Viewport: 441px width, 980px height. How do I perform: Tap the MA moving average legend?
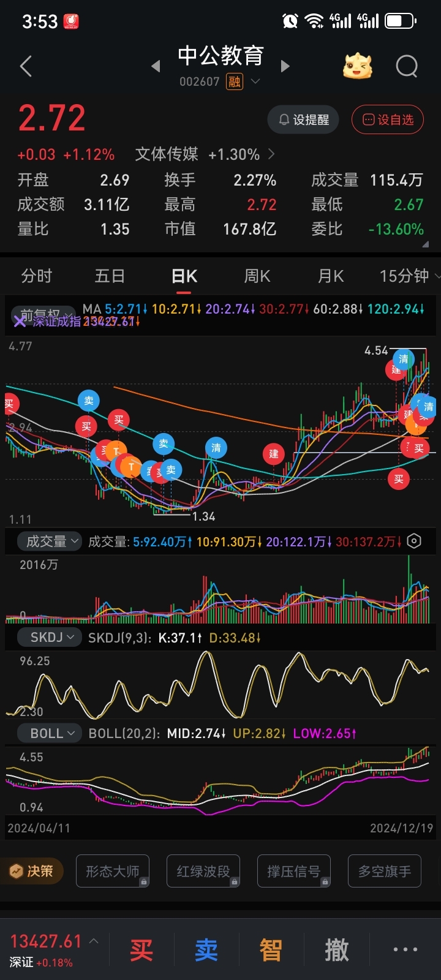(x=92, y=309)
